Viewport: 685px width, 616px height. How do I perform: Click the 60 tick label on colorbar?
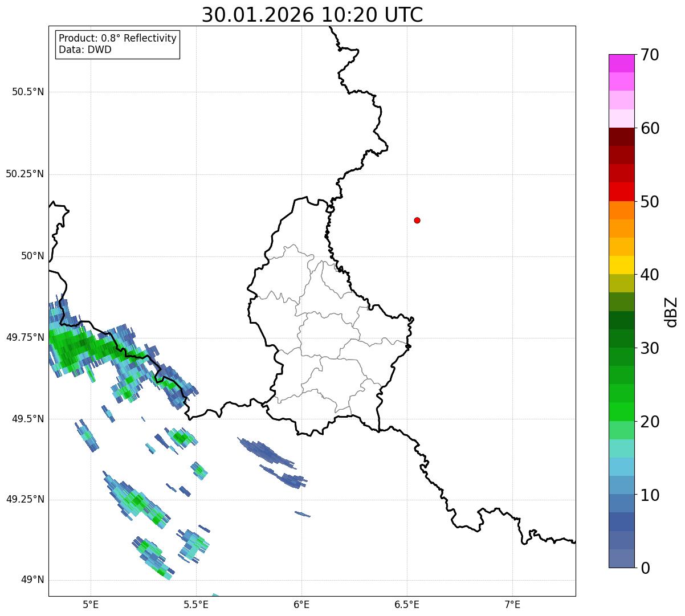pos(650,128)
